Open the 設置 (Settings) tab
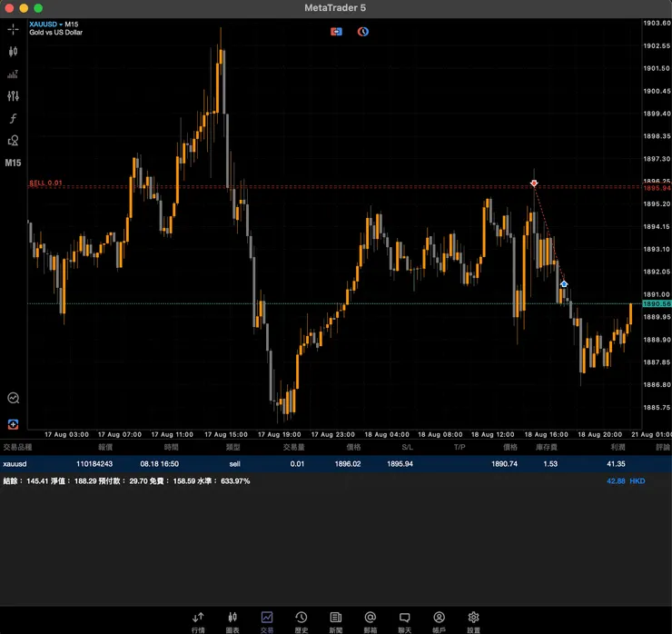 tap(473, 621)
